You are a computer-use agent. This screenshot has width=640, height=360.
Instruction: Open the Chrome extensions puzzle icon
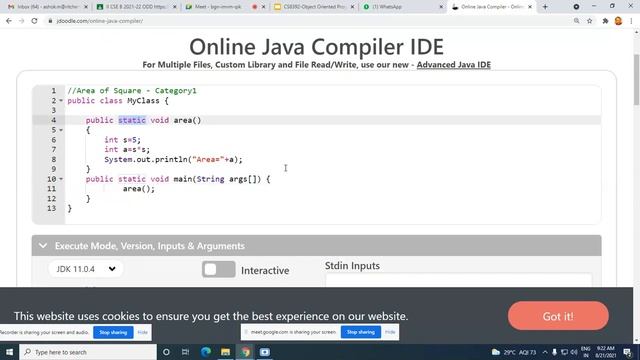(x=605, y=21)
